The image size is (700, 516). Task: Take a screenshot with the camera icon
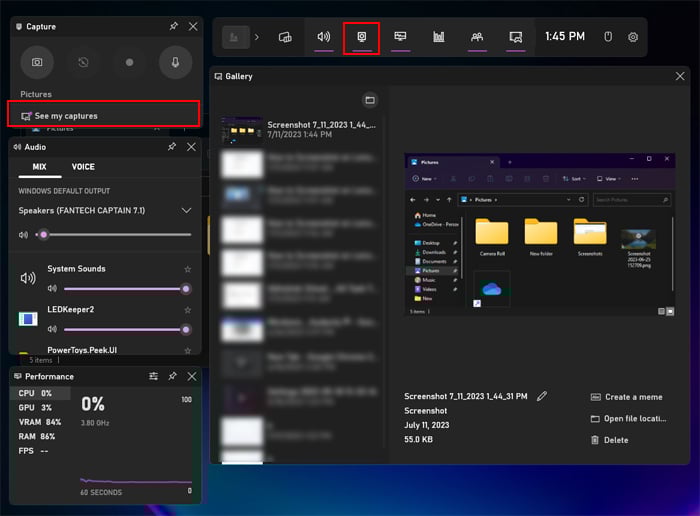point(37,62)
